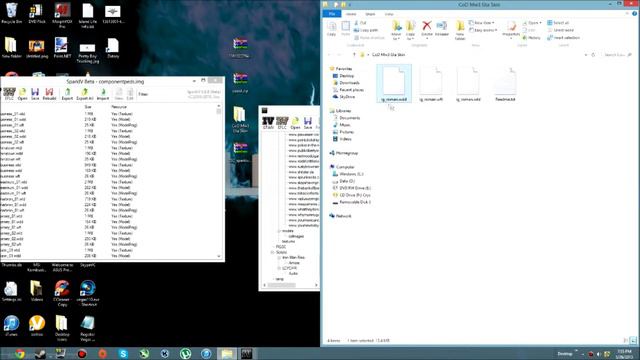Click History in Explorer ribbon
The image size is (640, 360).
tap(531, 38)
